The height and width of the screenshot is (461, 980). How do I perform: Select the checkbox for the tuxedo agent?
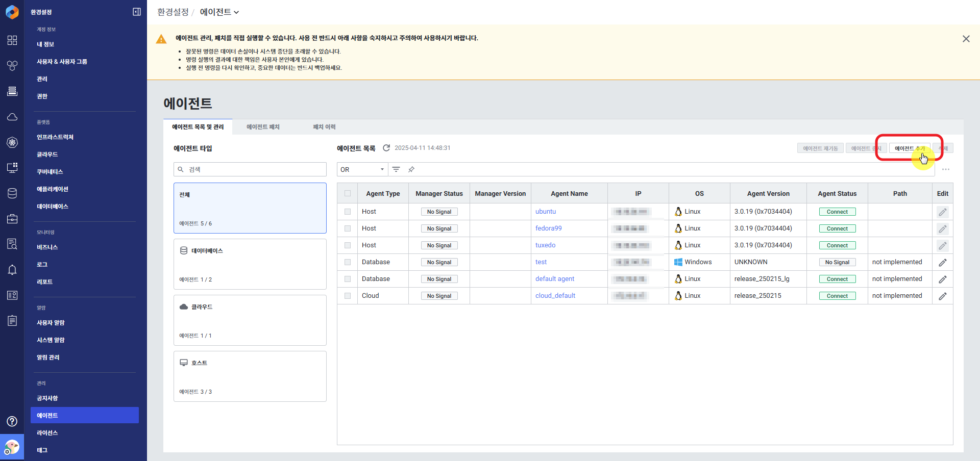[348, 245]
